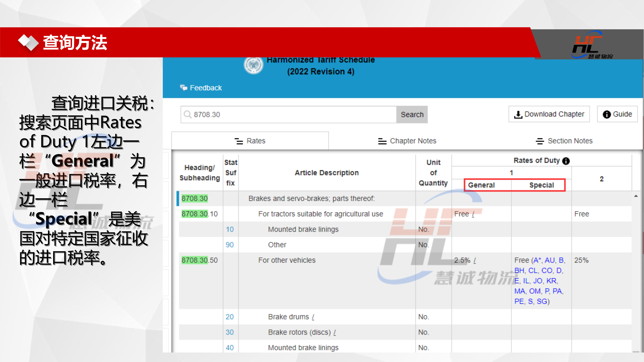Click the Unit of Quantity column header
This screenshot has width=644, height=362.
[433, 173]
